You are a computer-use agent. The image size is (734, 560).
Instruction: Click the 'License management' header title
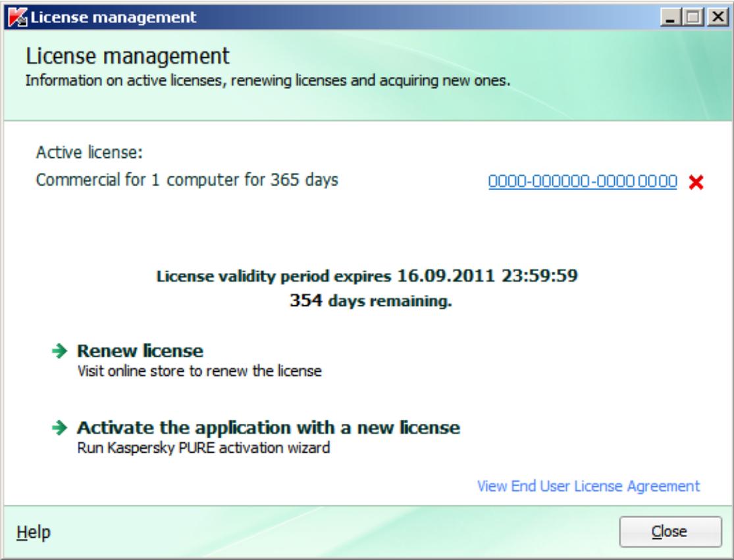(x=127, y=56)
